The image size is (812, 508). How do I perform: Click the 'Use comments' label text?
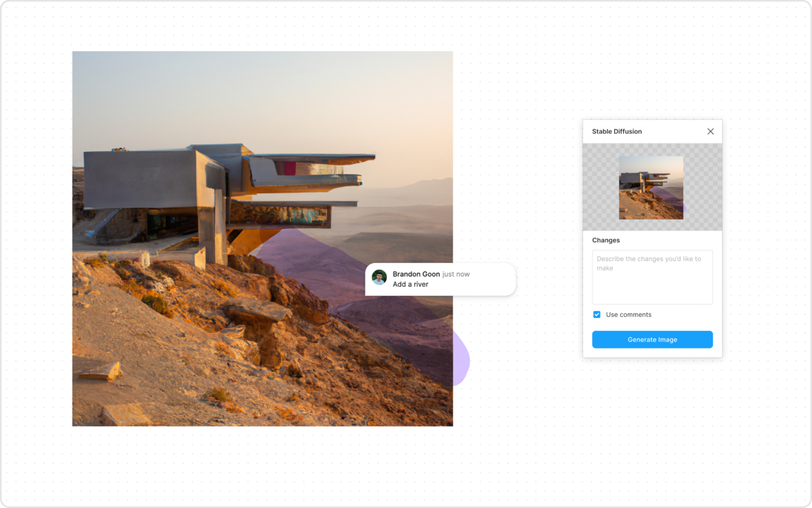tap(628, 315)
